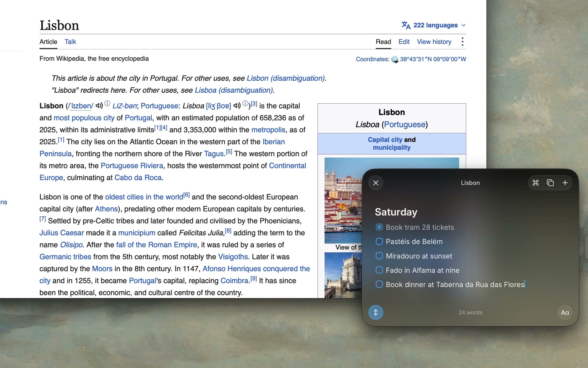Viewport: 588px width, 368px height.
Task: Select the Read tab
Action: [383, 42]
